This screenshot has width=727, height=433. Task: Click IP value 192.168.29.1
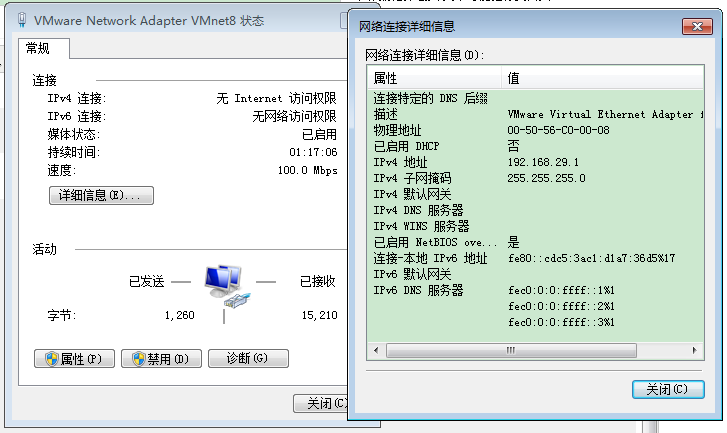(x=543, y=162)
